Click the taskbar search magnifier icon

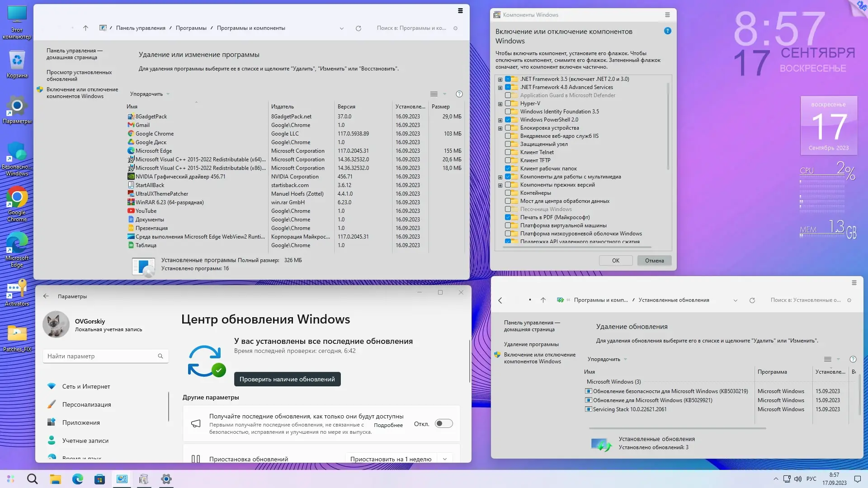[x=32, y=479]
